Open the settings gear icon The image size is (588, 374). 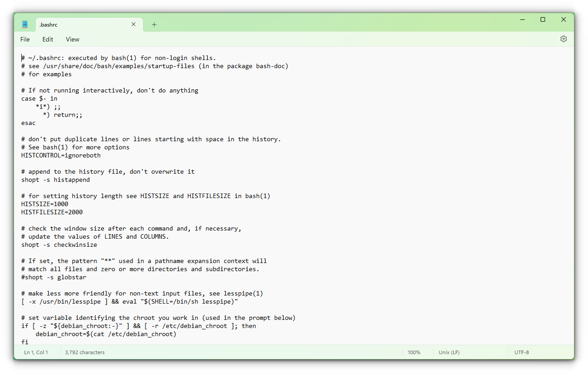click(x=564, y=39)
